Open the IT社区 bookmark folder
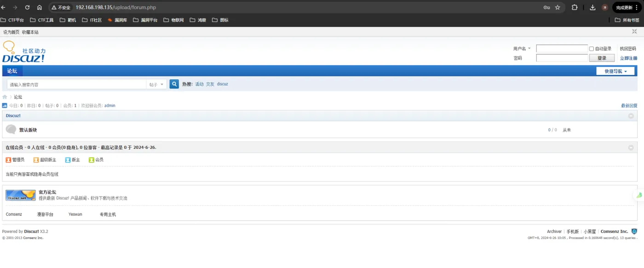 [92, 20]
